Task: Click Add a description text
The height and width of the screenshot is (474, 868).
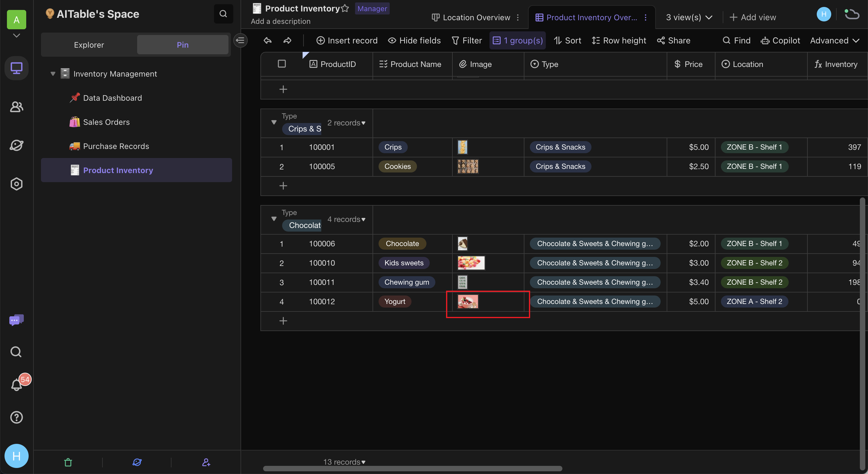Action: [x=281, y=21]
